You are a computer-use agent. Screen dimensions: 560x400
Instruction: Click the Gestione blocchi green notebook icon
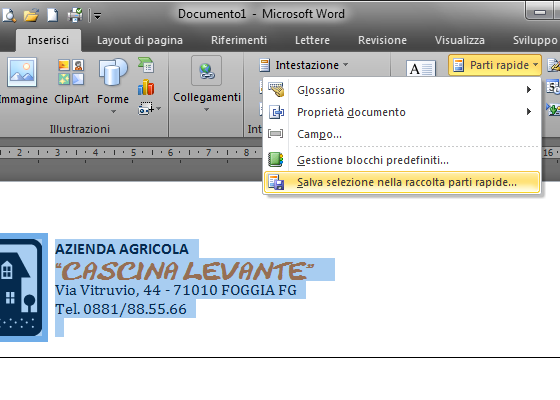(x=276, y=160)
